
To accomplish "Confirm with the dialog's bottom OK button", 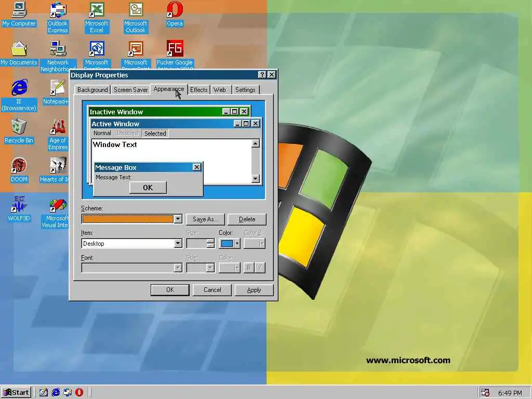I will click(170, 290).
